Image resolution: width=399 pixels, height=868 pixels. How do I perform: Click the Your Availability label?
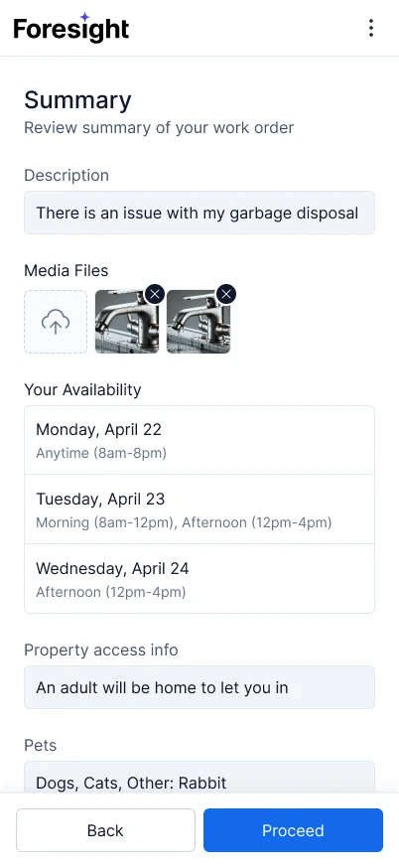coord(82,389)
